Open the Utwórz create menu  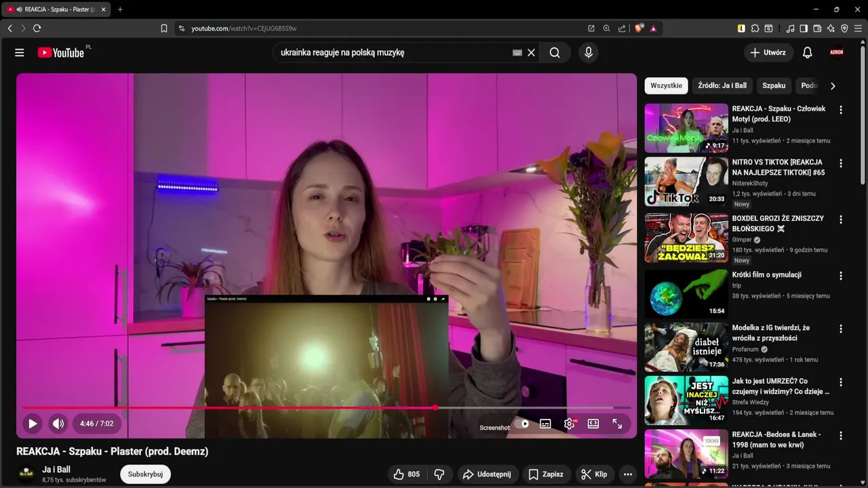pyautogui.click(x=768, y=52)
